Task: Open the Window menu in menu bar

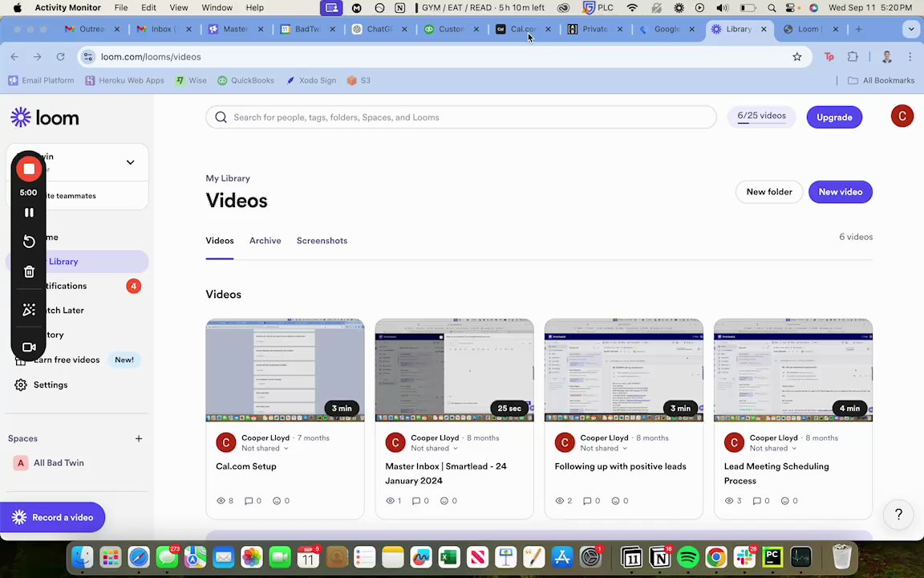Action: click(217, 8)
